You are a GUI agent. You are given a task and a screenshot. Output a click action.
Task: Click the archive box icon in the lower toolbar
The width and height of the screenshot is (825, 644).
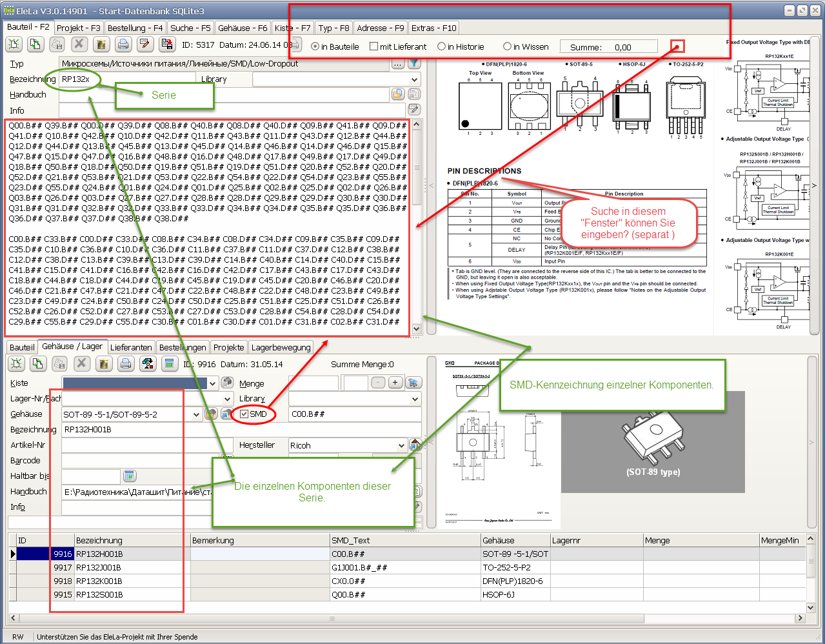tap(104, 364)
